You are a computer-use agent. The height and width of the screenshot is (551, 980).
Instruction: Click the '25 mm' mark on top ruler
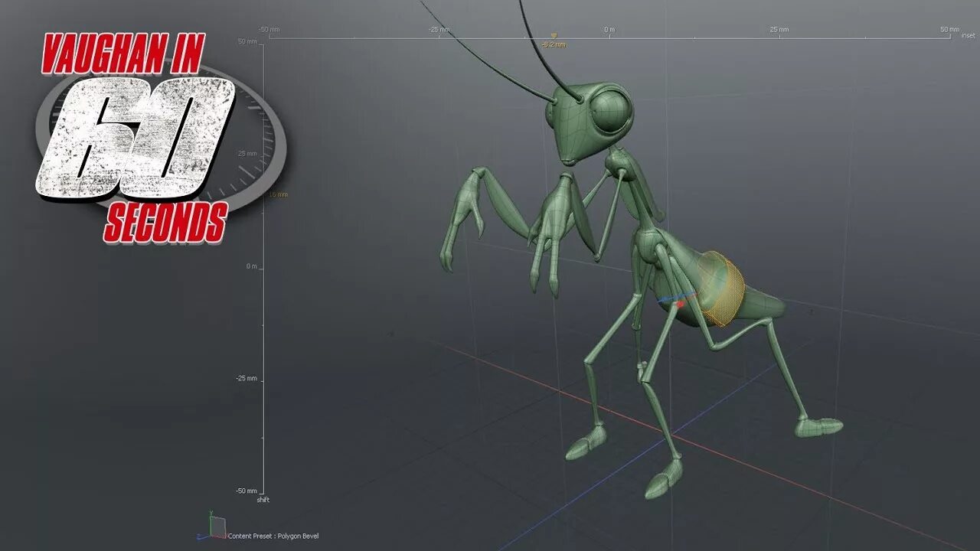[x=779, y=29]
